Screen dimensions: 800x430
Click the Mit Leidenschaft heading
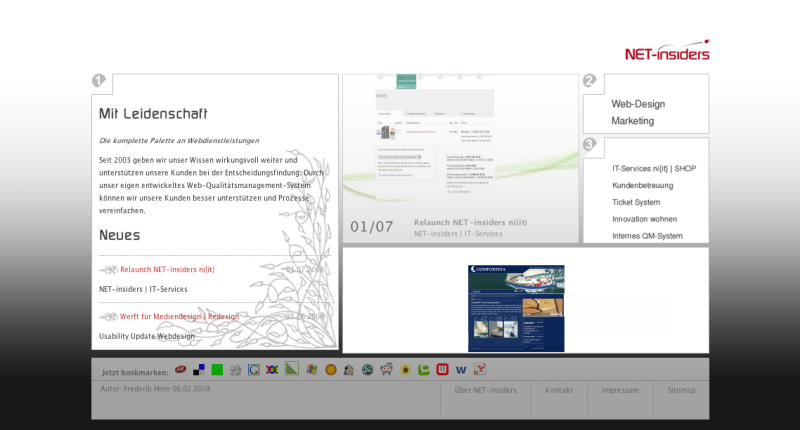[x=153, y=113]
